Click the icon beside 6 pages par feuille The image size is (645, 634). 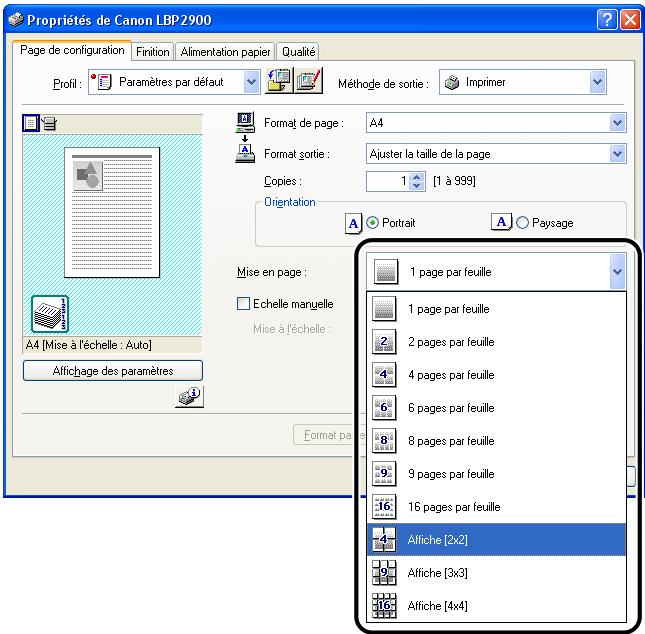[384, 408]
